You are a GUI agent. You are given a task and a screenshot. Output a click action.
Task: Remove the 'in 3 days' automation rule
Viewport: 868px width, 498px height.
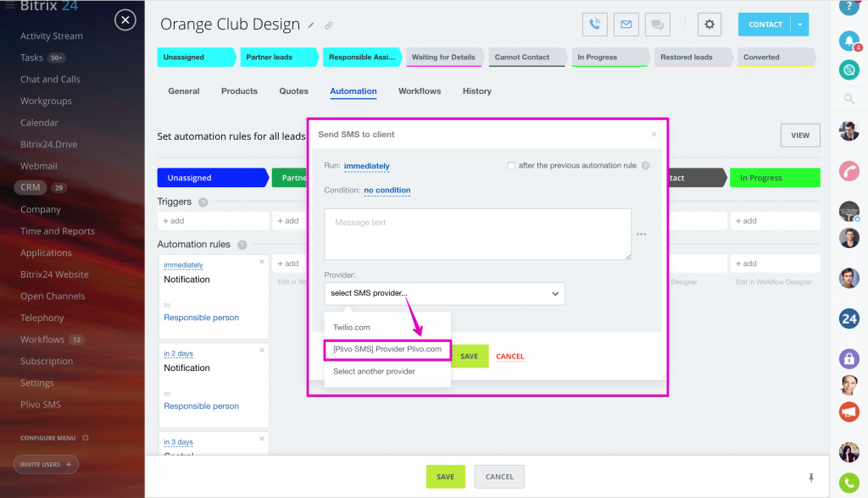point(262,439)
